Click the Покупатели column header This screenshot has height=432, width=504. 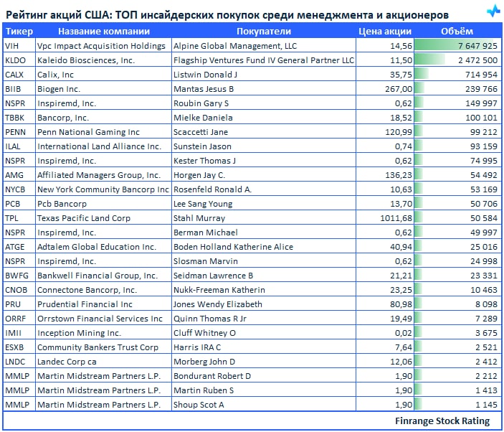point(264,31)
